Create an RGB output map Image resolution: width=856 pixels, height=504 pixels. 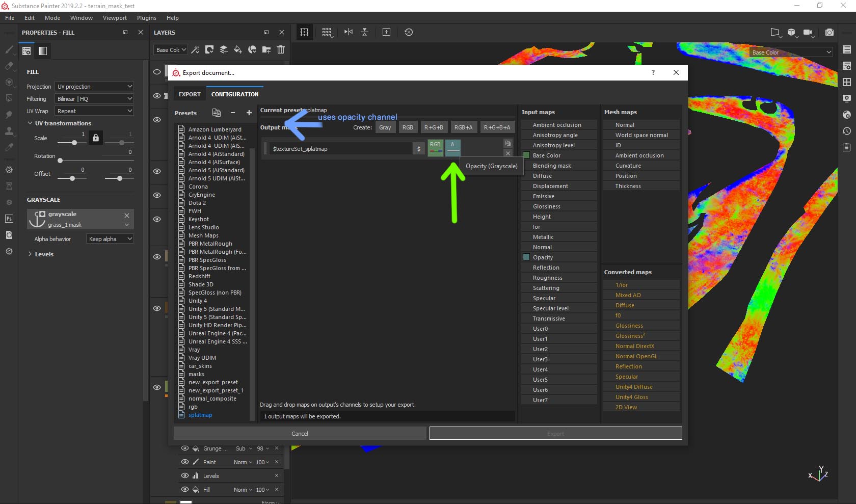408,127
